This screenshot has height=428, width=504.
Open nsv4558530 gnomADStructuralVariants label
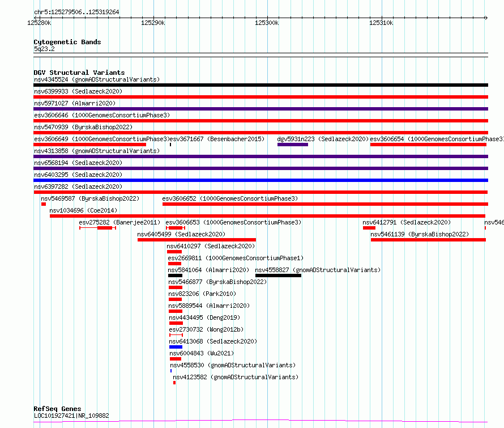tap(233, 365)
